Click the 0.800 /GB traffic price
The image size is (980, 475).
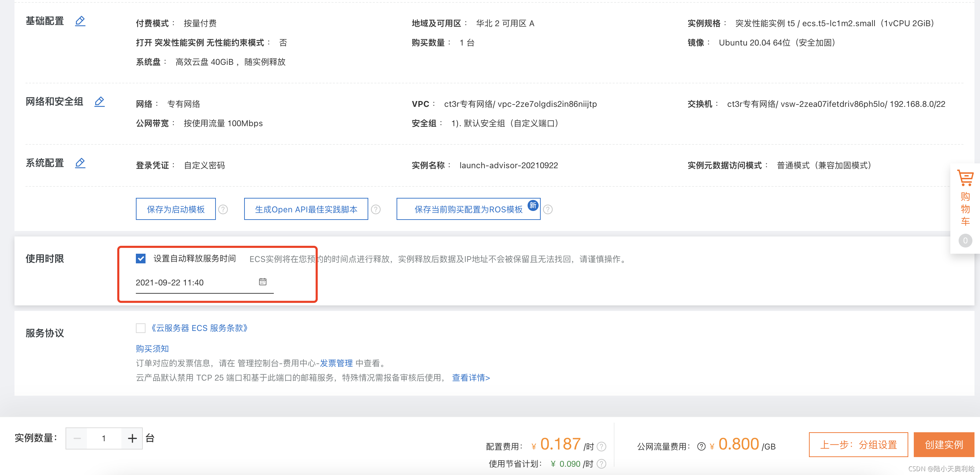738,444
